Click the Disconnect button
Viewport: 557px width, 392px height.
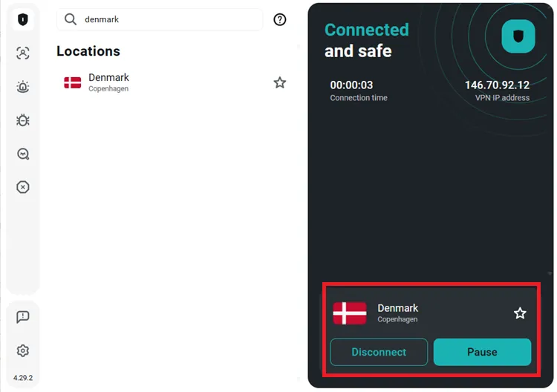point(379,352)
